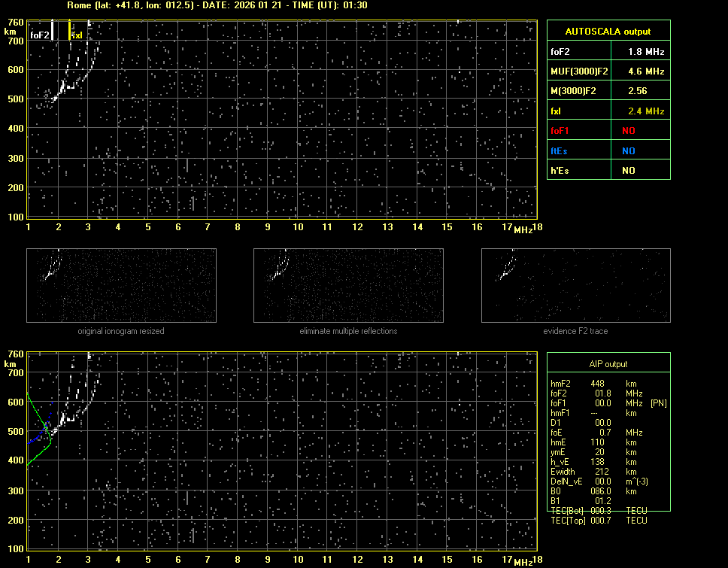Open the eliminate multiple reflections thumbnail

(x=348, y=285)
